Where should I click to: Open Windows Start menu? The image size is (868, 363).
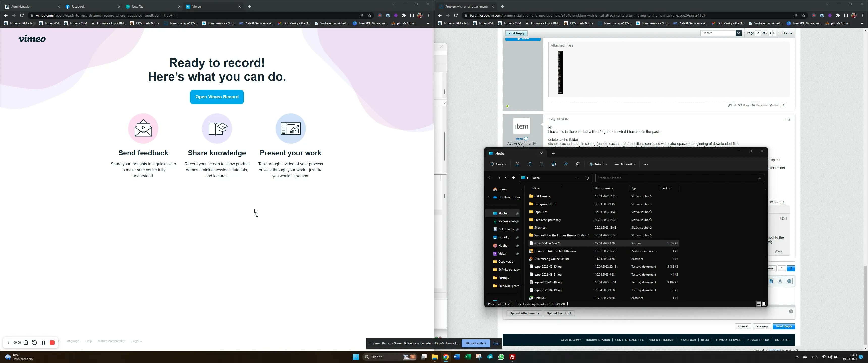tap(356, 357)
